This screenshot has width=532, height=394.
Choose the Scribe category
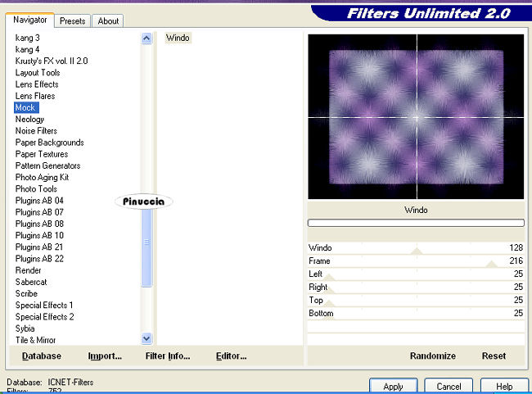26,293
